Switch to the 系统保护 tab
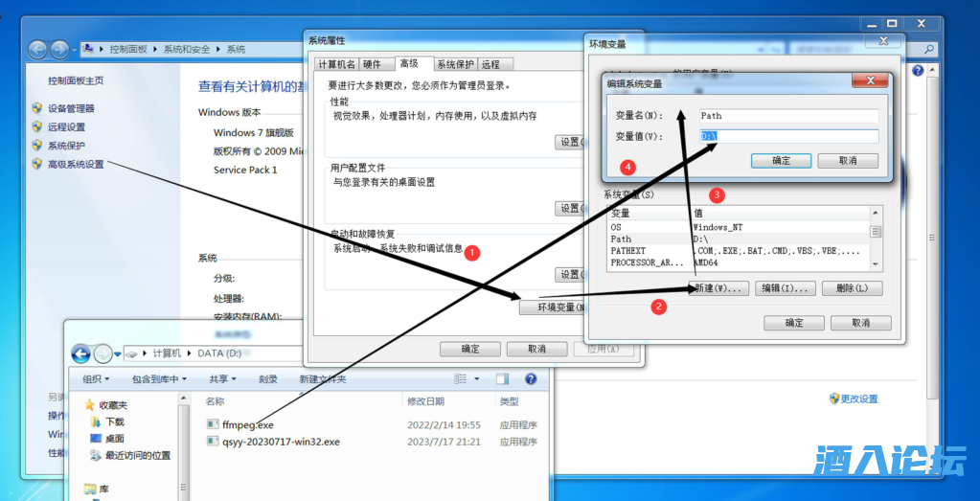 455,64
